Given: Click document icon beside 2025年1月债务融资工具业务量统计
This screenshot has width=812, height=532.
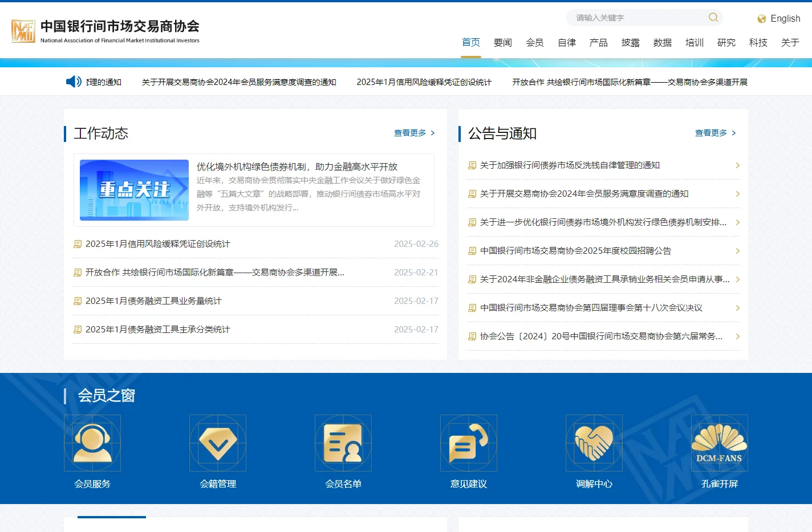Looking at the screenshot, I should [78, 301].
